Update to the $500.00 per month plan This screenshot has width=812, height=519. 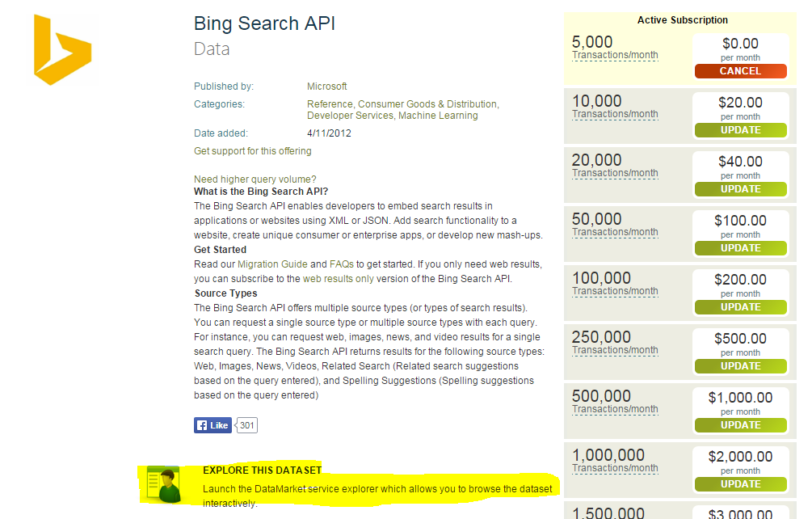click(x=741, y=366)
